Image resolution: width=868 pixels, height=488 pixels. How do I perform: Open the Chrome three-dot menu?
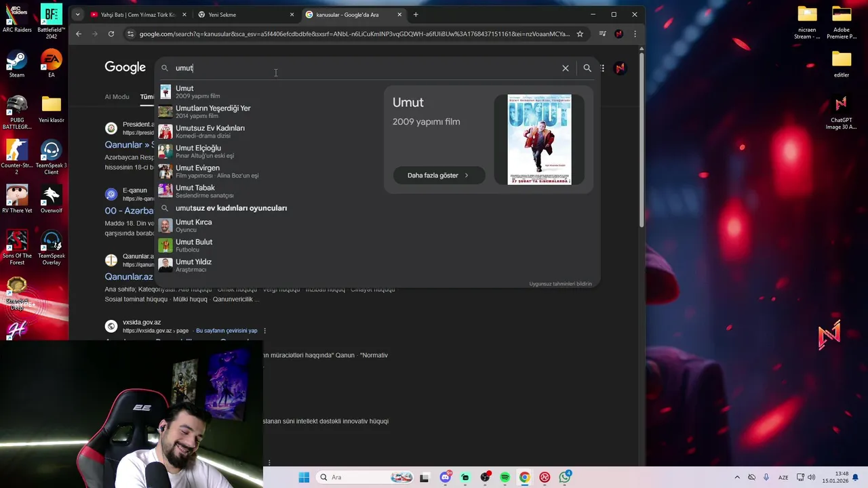coord(635,34)
